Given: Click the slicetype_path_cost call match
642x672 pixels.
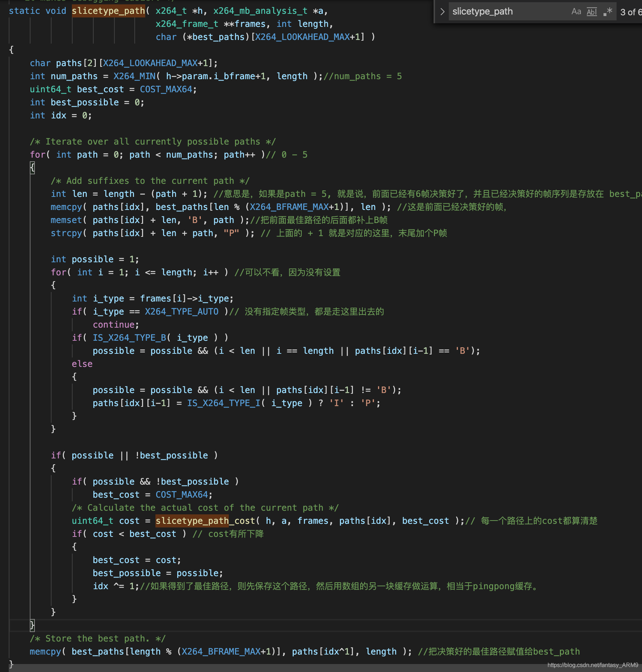Looking at the screenshot, I should pos(206,521).
